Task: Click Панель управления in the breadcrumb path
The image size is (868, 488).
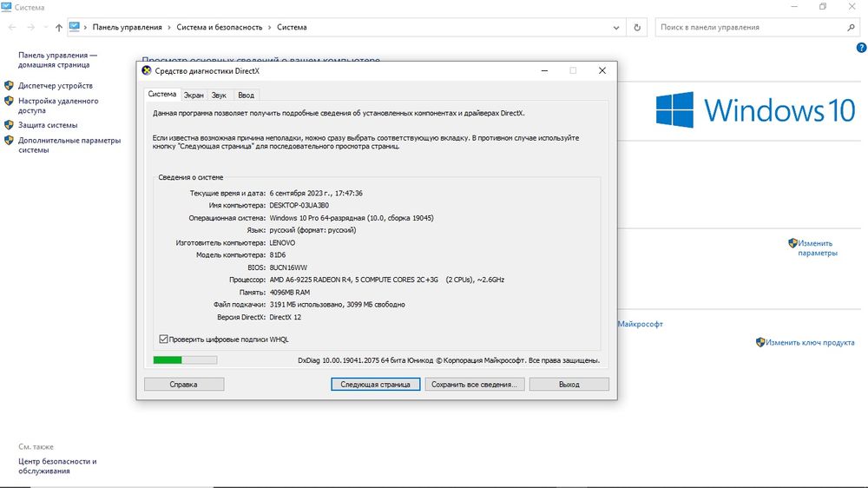Action: pos(128,27)
